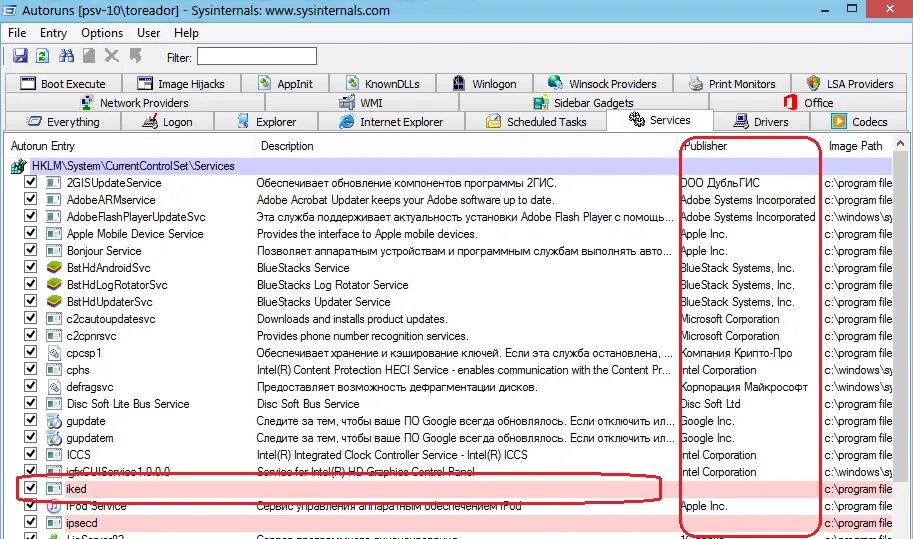The height and width of the screenshot is (539, 913).
Task: Select the 'BlueStacks Log Rotator Service' description
Action: 332,285
